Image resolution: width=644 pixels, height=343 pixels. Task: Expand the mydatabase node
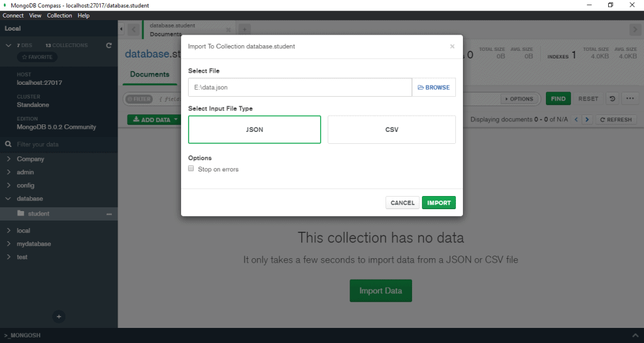[x=8, y=244]
